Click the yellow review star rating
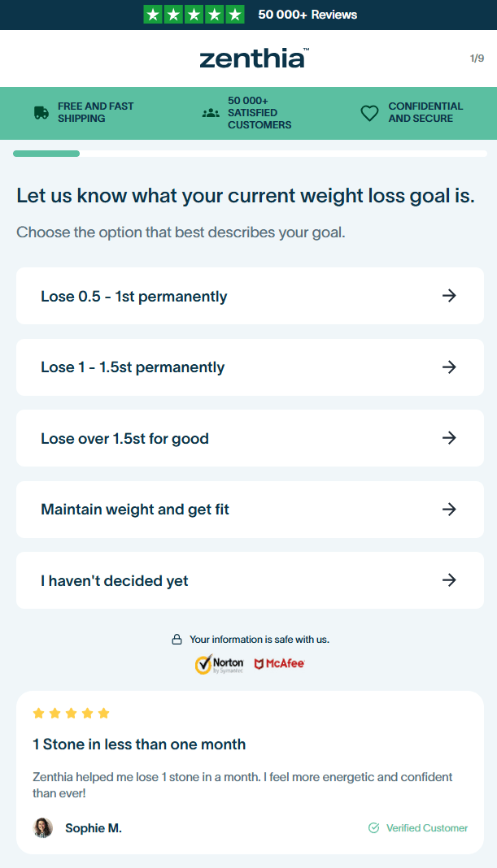The image size is (497, 868). [x=71, y=714]
